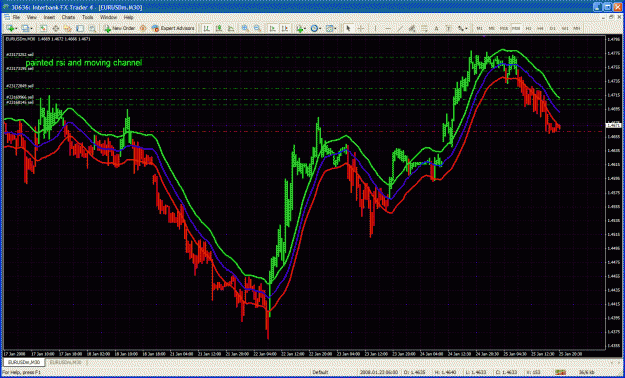Screen dimensions: 625x378
Task: Open the Data Window panel
Action: coord(56,28)
